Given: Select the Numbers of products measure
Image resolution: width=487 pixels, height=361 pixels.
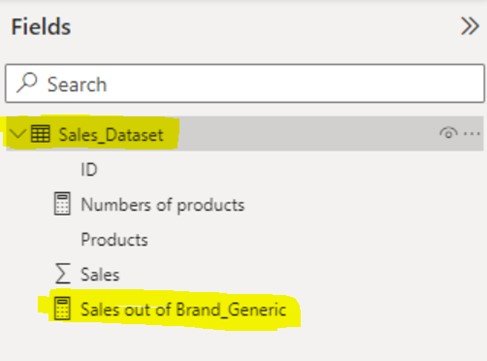Looking at the screenshot, I should click(x=163, y=205).
